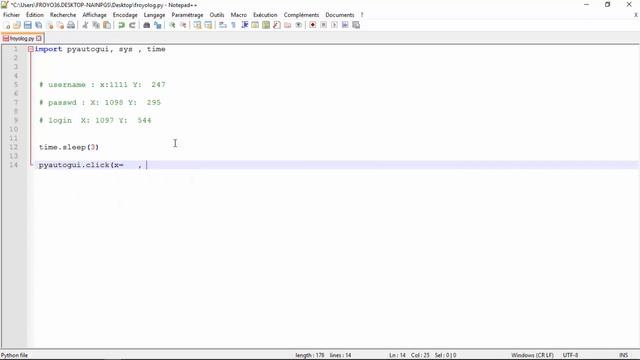Toggle file monitoring eye icon

coord(298,25)
